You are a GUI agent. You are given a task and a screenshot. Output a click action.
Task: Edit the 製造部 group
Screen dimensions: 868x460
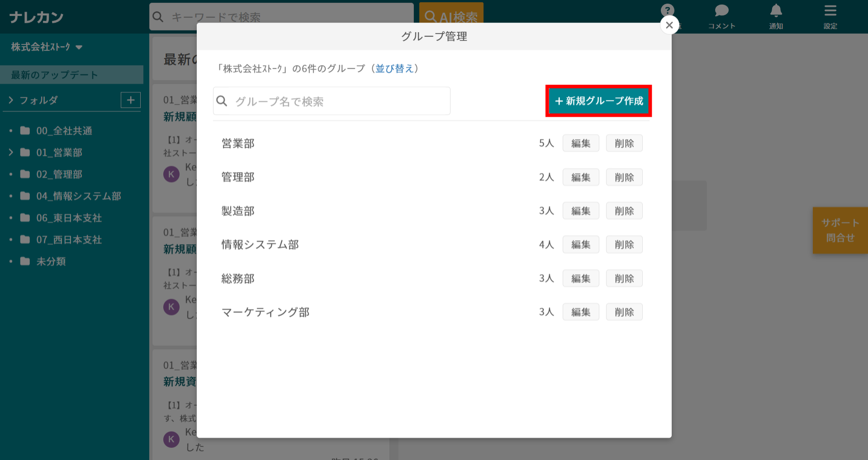click(x=581, y=211)
